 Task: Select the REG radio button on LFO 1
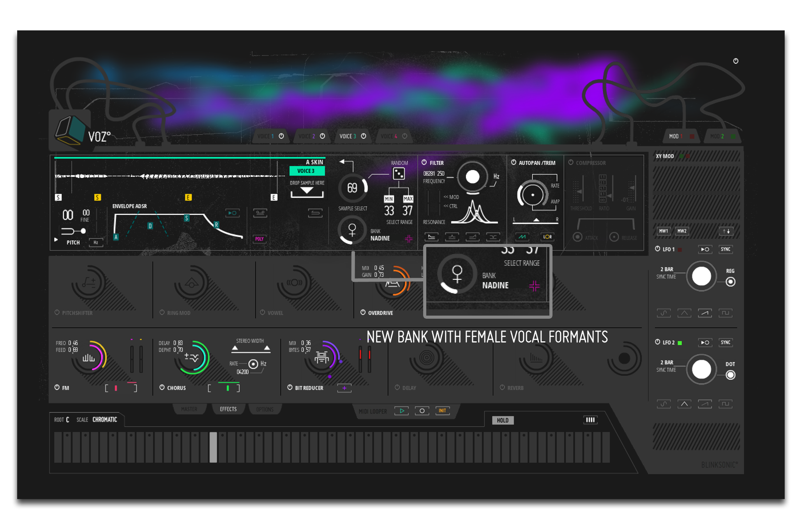(731, 282)
